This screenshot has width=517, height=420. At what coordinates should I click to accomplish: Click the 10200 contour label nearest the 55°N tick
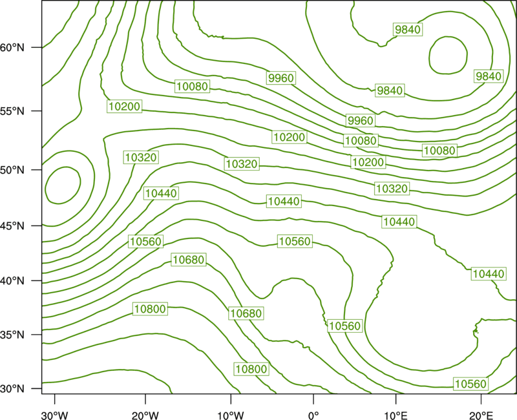(x=124, y=106)
